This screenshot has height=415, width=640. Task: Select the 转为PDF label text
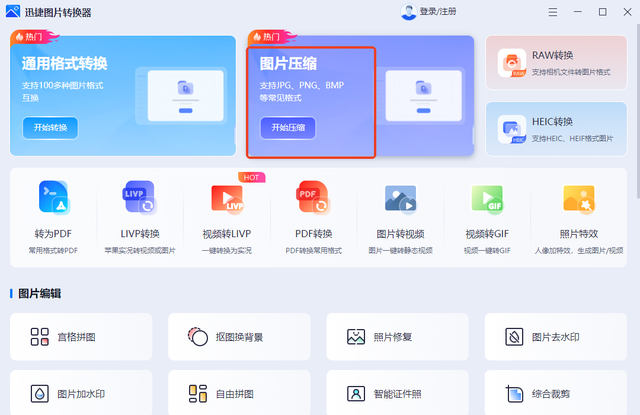pos(53,234)
